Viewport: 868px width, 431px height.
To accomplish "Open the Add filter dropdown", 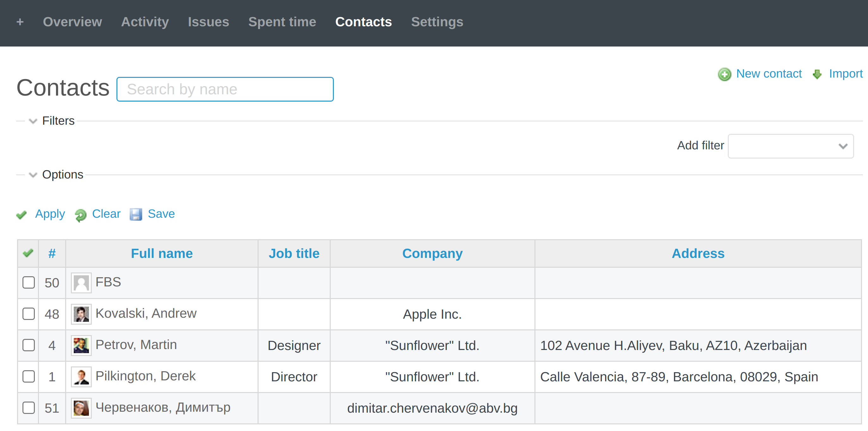I will pos(790,146).
